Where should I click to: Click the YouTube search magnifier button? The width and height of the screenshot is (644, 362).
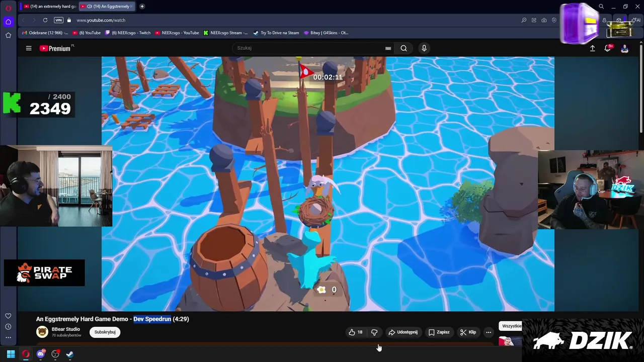tap(404, 48)
